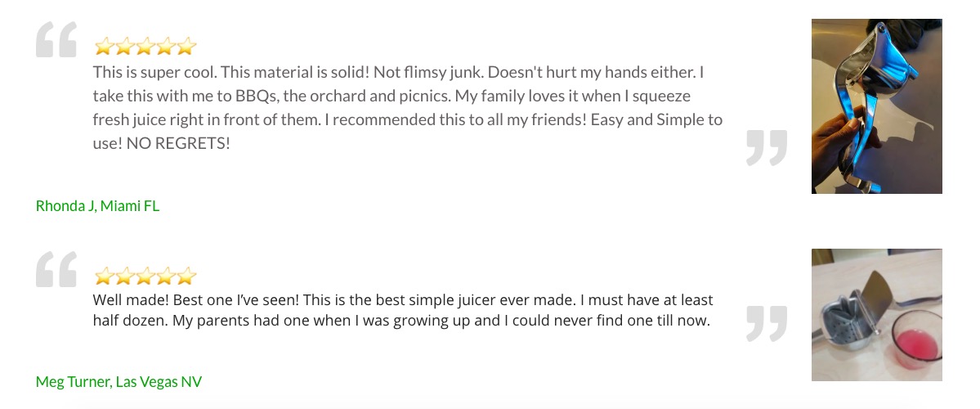This screenshot has width=980, height=409.
Task: Click the review text starting "This is super cool"
Action: [x=408, y=107]
